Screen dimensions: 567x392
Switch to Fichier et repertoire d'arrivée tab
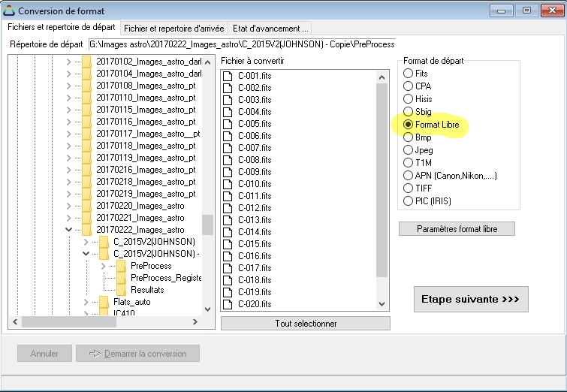click(x=173, y=29)
